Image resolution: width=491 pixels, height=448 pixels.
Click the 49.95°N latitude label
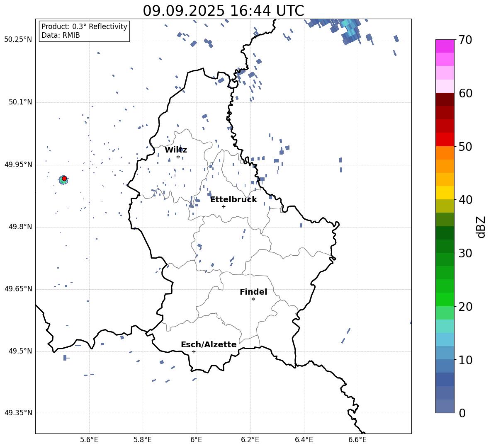point(18,165)
